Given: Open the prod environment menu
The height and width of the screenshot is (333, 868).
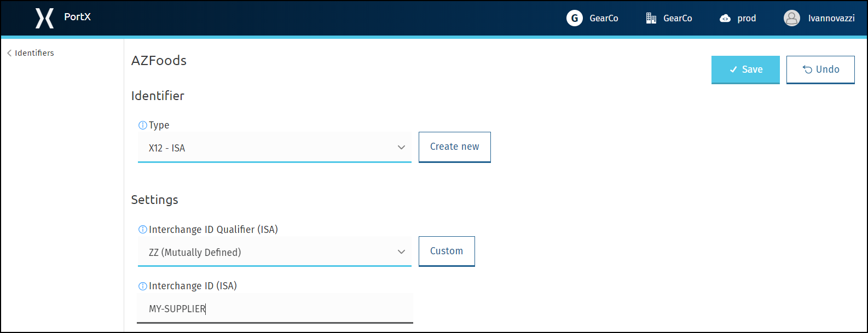Looking at the screenshot, I should pyautogui.click(x=738, y=18).
